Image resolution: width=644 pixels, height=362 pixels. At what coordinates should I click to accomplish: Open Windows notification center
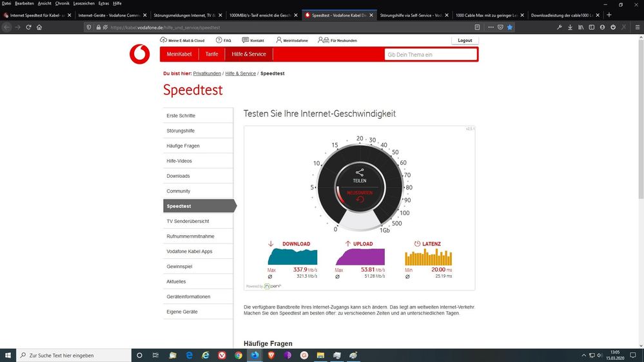pos(633,355)
